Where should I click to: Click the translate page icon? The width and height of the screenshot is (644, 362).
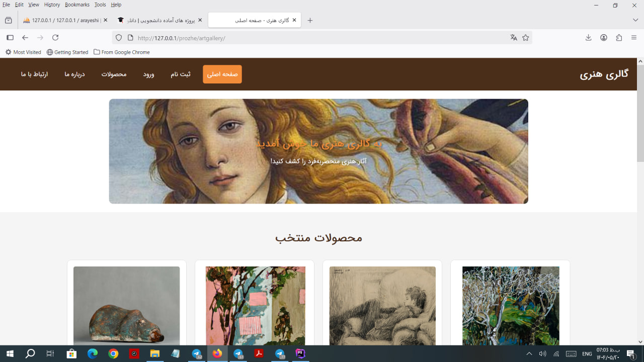[513, 38]
